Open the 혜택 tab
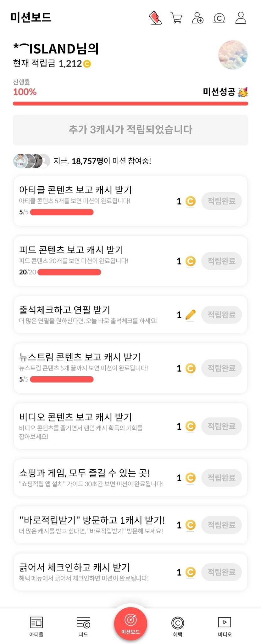The width and height of the screenshot is (261, 644). click(x=178, y=626)
